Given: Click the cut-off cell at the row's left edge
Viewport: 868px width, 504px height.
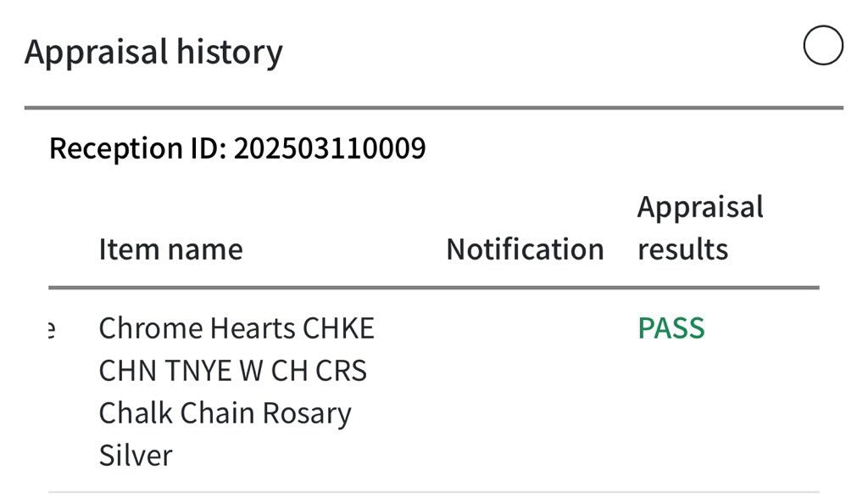Looking at the screenshot, I should click(x=52, y=328).
